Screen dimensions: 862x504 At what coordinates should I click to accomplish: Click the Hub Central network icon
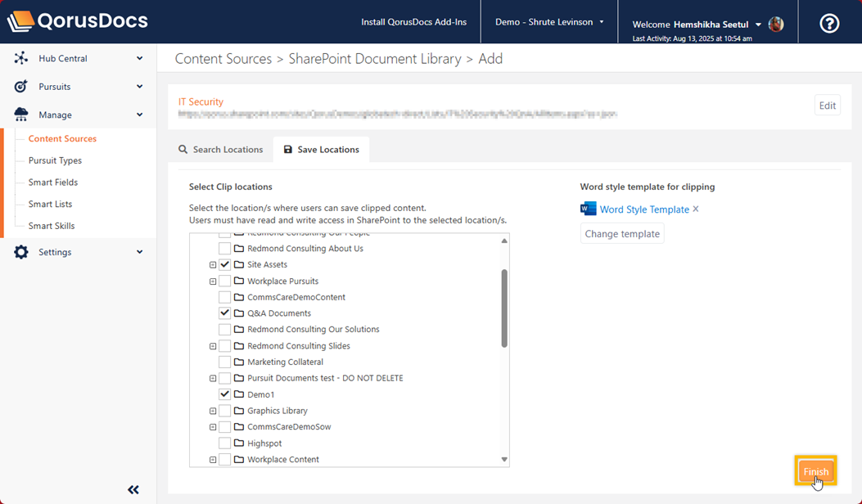click(21, 59)
